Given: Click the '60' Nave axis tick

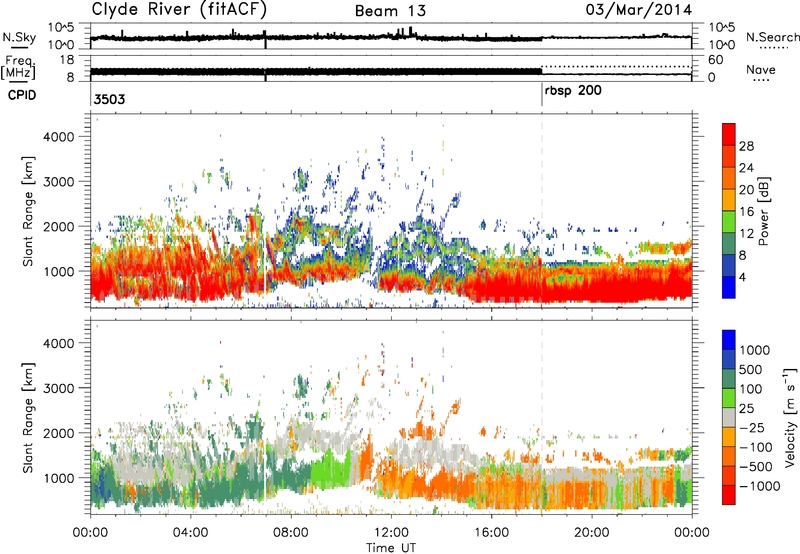Looking at the screenshot, I should pos(715,60).
